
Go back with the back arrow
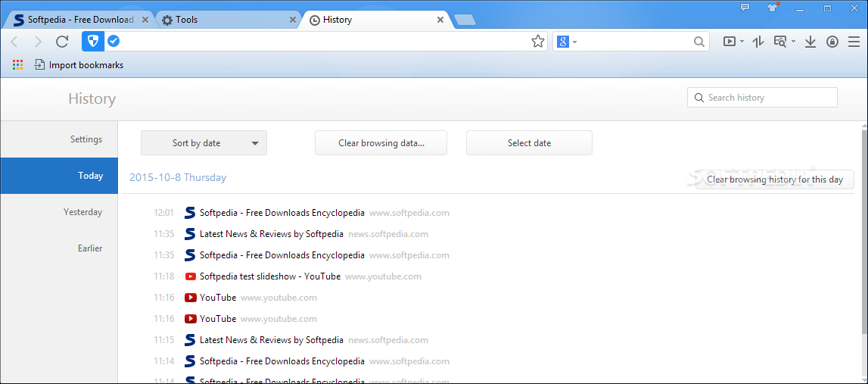point(14,42)
